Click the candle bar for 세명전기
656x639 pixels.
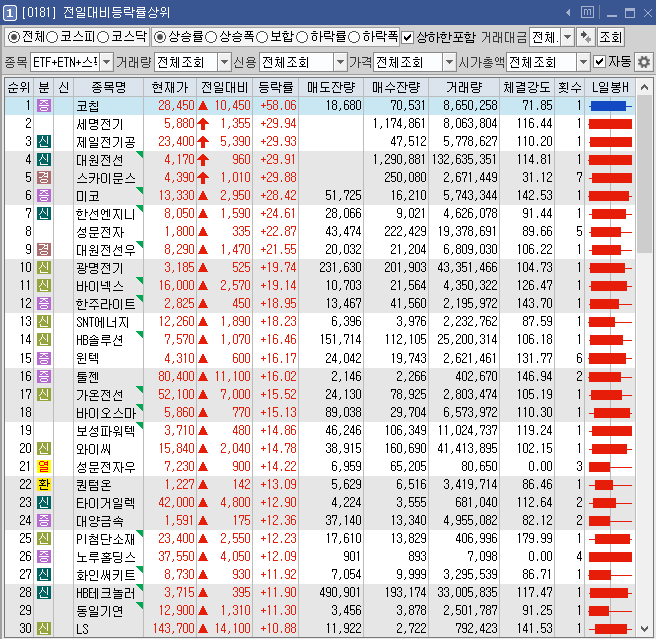[610, 124]
